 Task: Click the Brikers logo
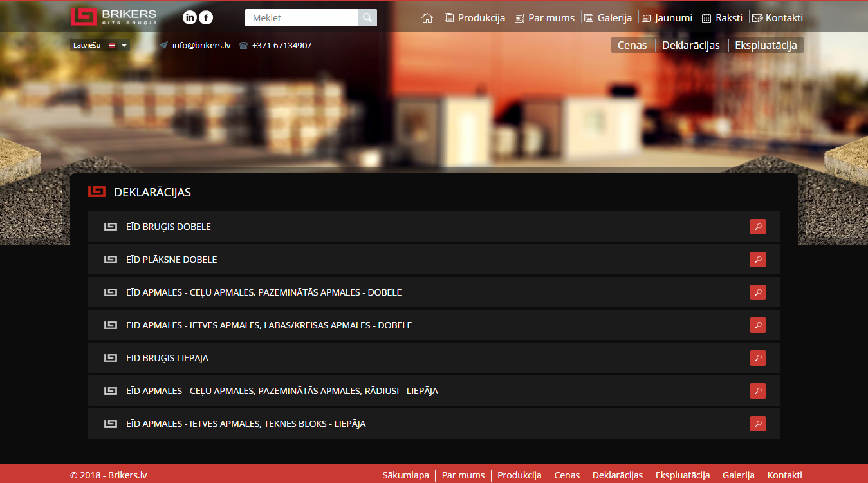(x=113, y=17)
